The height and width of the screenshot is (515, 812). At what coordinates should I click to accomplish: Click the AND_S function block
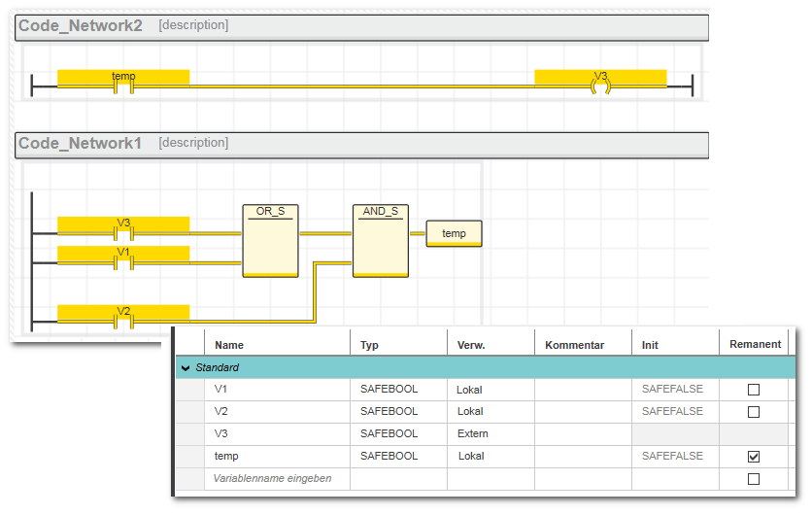pos(381,241)
